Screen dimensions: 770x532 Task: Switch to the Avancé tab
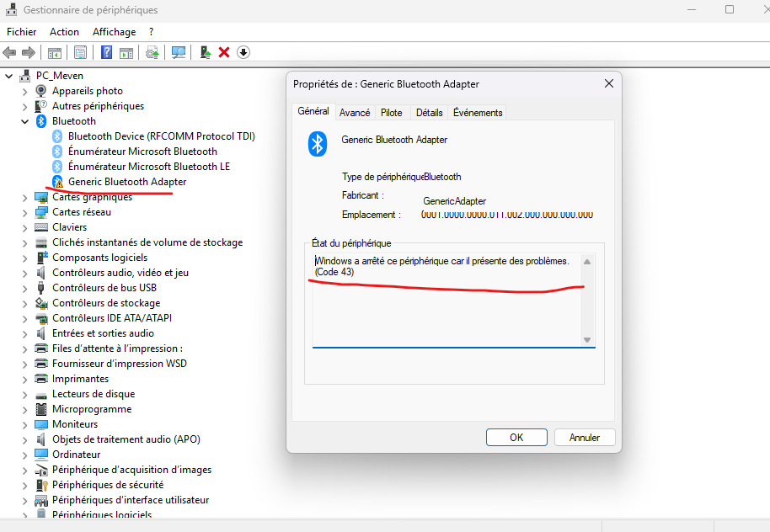355,113
